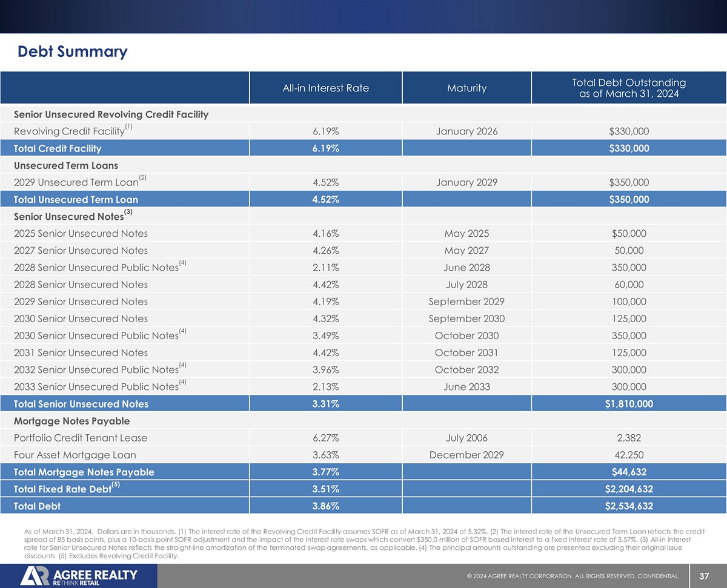Select the Revolving Credit Facility row label

68,131
